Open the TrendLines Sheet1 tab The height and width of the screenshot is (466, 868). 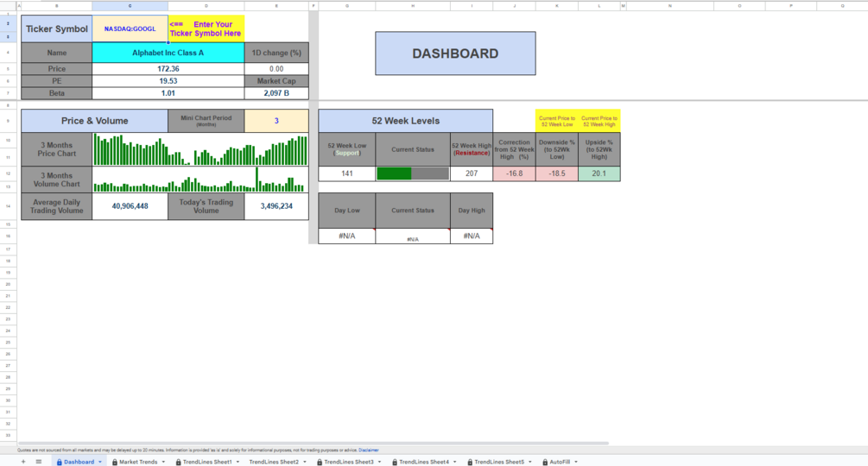pyautogui.click(x=206, y=462)
